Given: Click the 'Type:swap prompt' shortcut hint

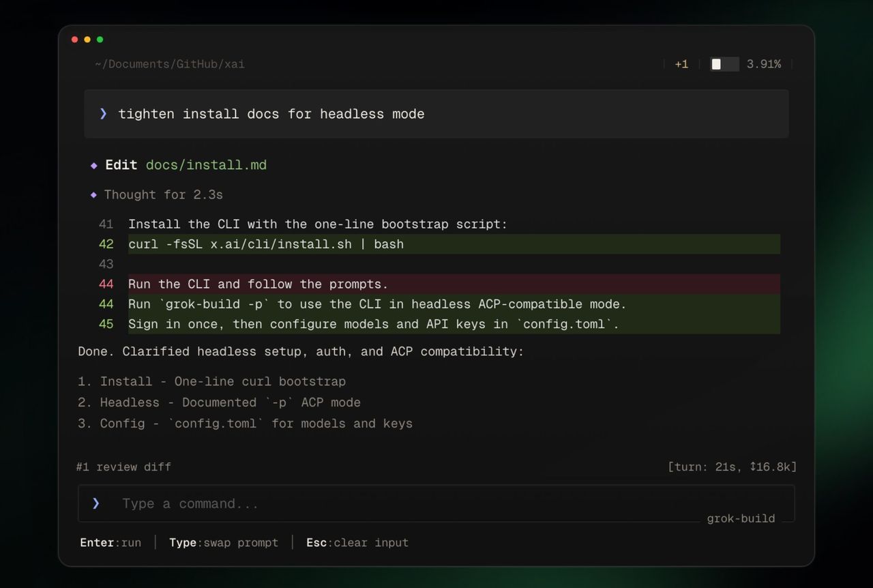Looking at the screenshot, I should pyautogui.click(x=224, y=543).
